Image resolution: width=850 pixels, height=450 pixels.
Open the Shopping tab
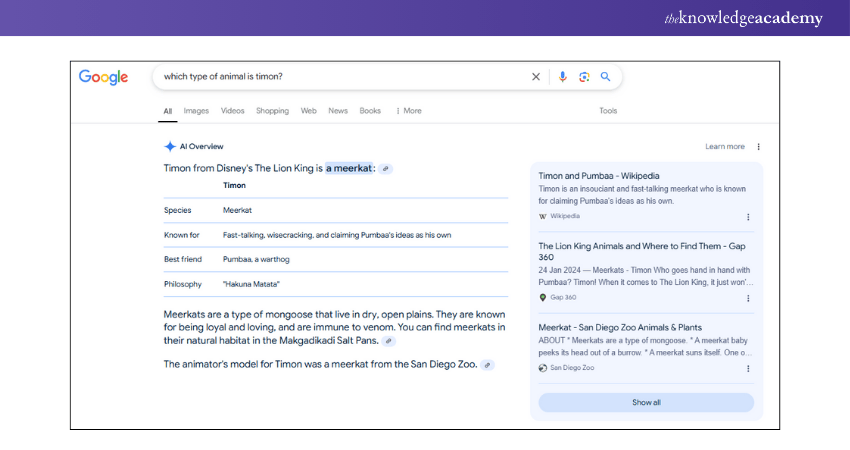tap(272, 111)
